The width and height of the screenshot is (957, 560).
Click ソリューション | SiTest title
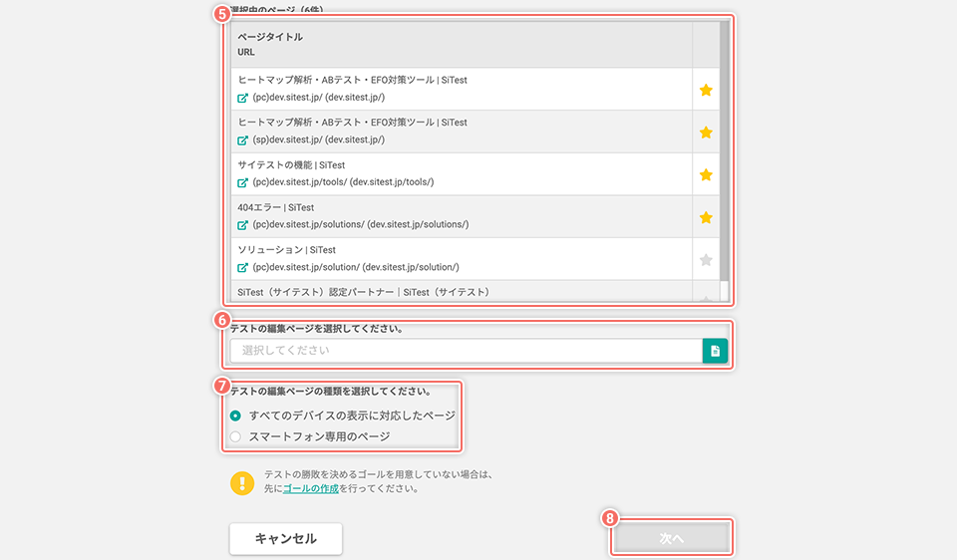tap(286, 250)
